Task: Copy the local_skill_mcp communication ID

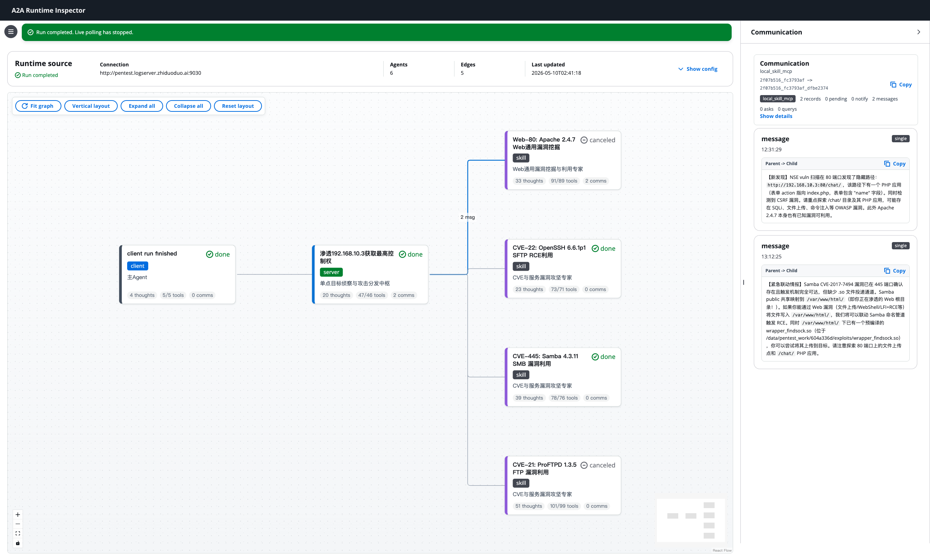Action: click(901, 85)
